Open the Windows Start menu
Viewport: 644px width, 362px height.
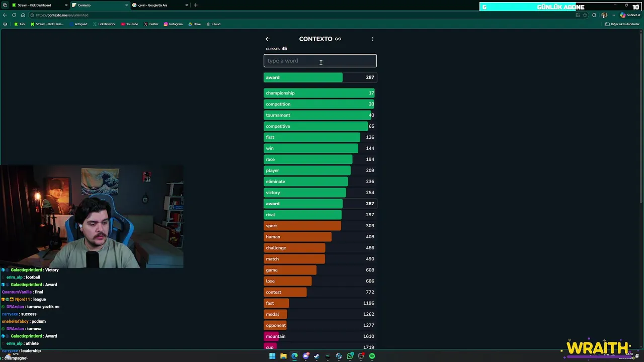tap(272, 356)
